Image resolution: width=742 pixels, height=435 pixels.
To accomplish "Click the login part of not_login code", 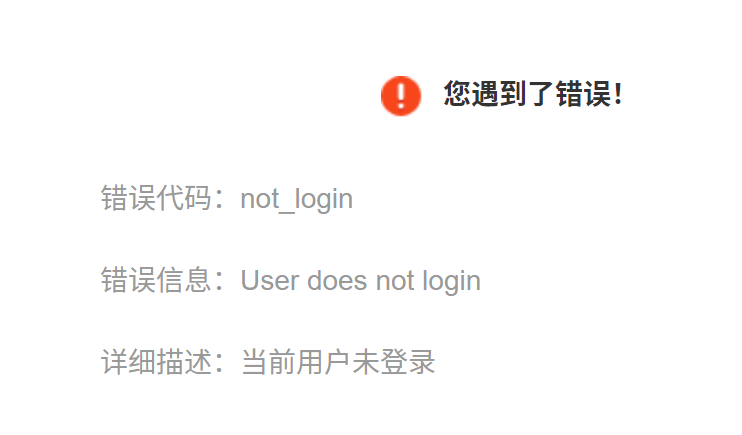I will tap(324, 199).
